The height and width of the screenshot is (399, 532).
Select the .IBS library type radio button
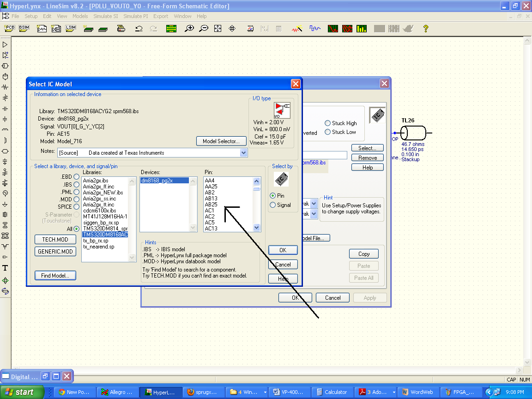(76, 184)
